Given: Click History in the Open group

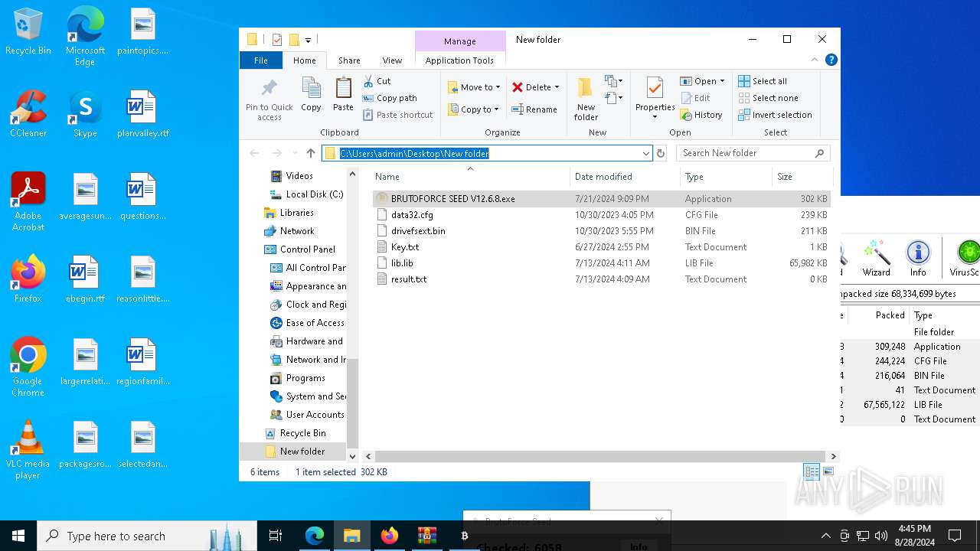Looking at the screenshot, I should tap(701, 115).
